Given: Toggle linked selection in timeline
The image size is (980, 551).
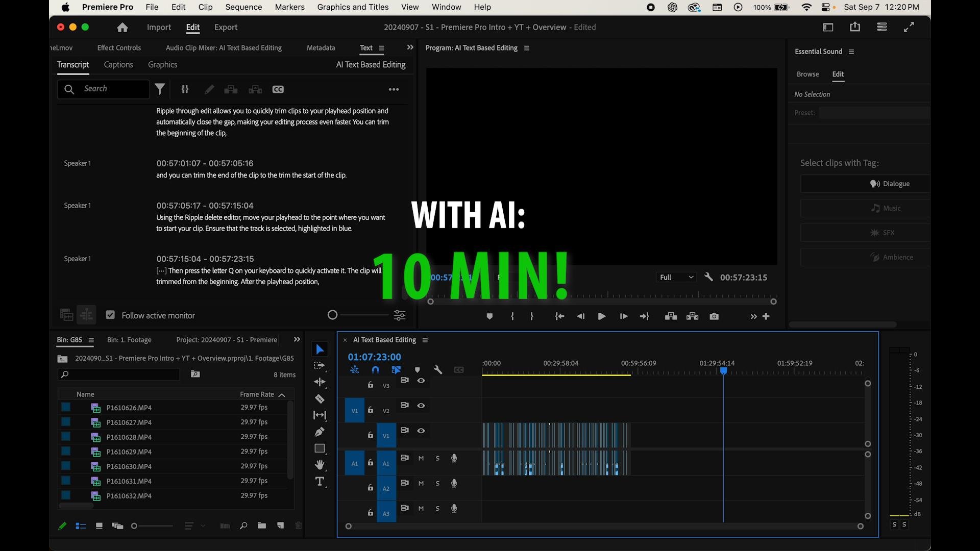Looking at the screenshot, I should point(396,370).
